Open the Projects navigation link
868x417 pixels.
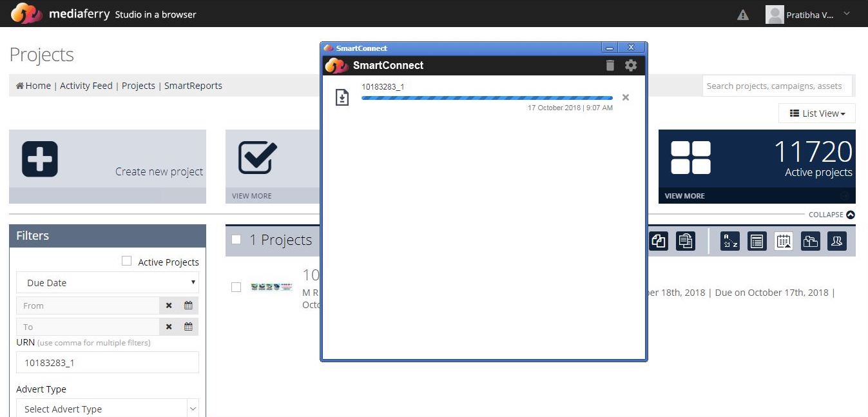[x=139, y=86]
